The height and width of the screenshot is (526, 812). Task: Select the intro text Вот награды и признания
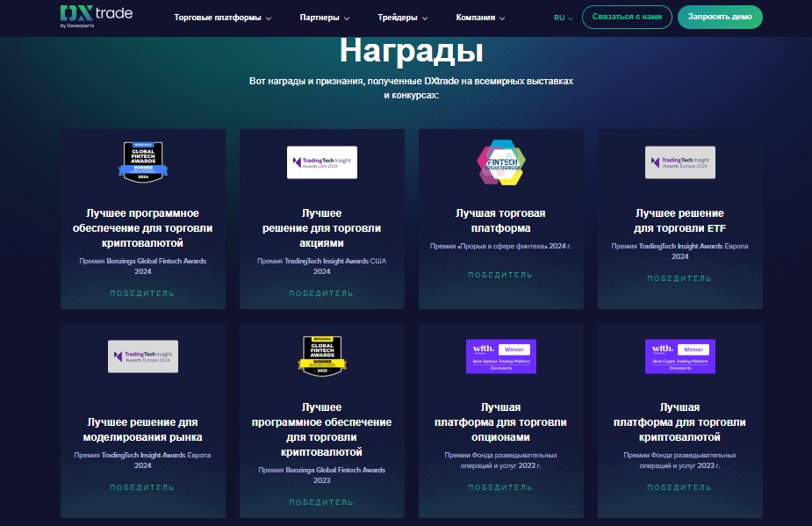pyautogui.click(x=411, y=88)
